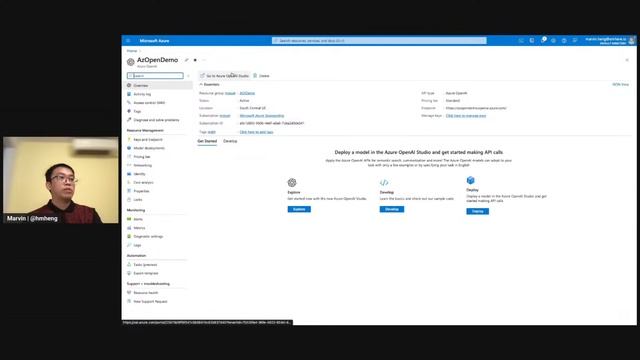Viewport: 640px width, 360px height.
Task: Click the subscription move link
Action: 225,116
